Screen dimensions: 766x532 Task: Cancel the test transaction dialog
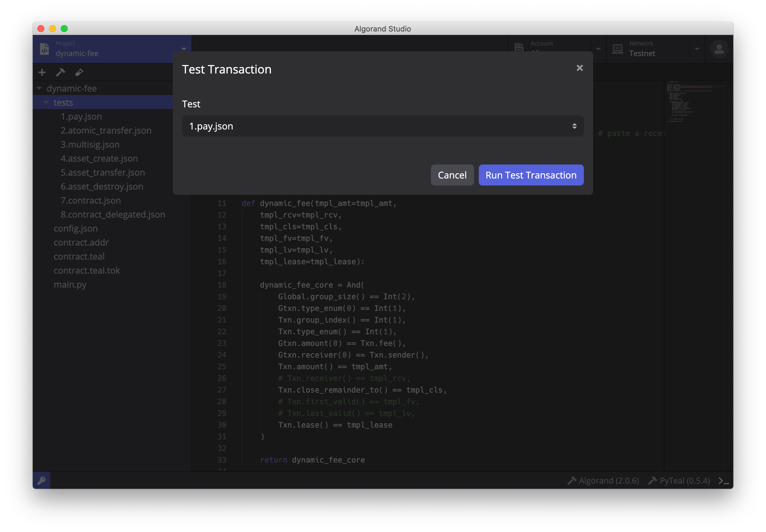(x=452, y=175)
